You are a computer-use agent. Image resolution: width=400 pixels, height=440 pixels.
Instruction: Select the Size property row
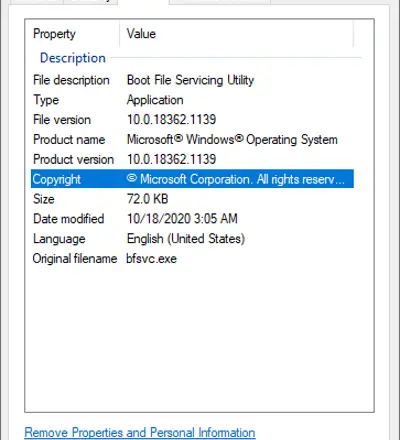[x=192, y=199]
